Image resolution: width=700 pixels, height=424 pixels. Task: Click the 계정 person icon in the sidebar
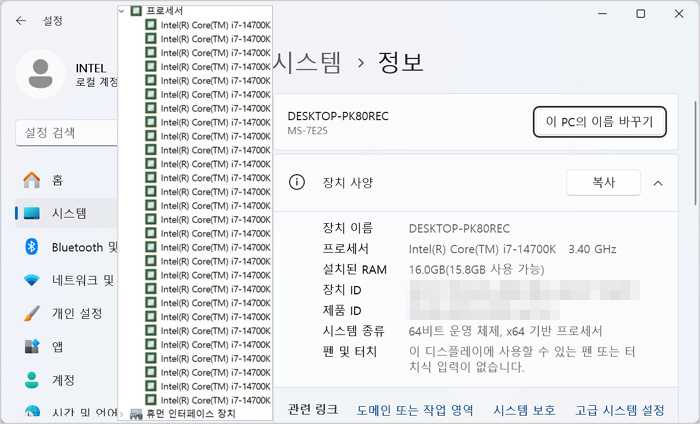click(x=32, y=379)
